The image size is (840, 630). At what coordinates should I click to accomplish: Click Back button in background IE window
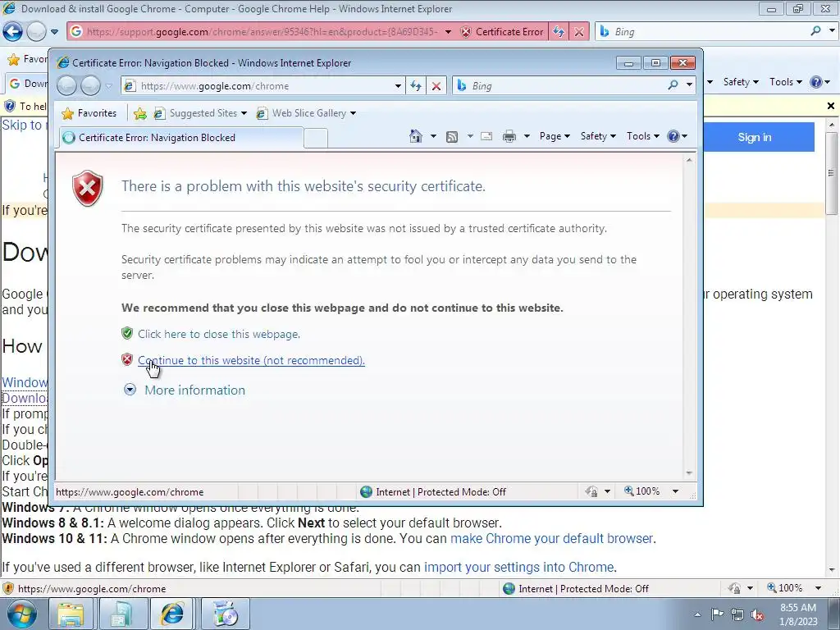point(13,32)
